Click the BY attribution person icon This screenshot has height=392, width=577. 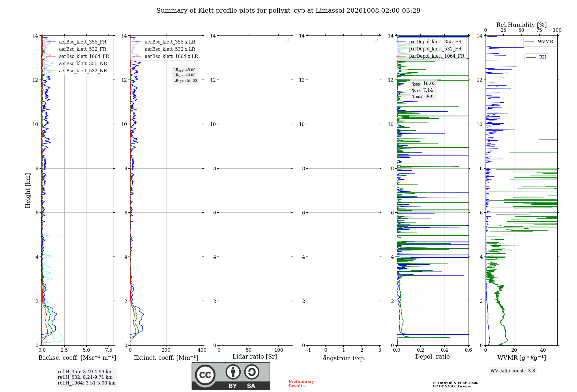(233, 372)
